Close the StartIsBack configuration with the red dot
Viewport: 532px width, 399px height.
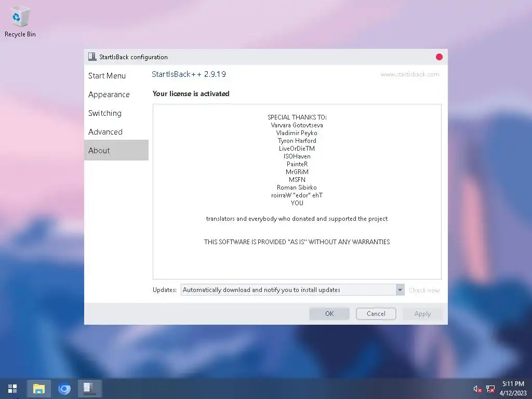click(x=439, y=57)
